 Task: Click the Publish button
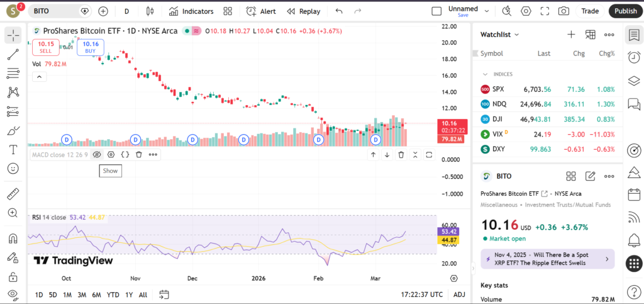pos(625,11)
